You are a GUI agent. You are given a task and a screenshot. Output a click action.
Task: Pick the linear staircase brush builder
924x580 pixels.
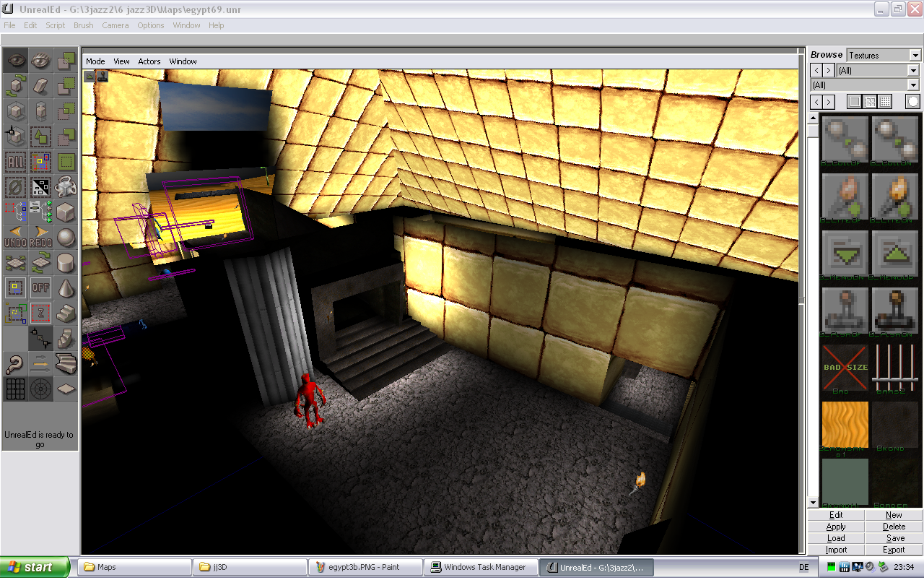coord(66,313)
